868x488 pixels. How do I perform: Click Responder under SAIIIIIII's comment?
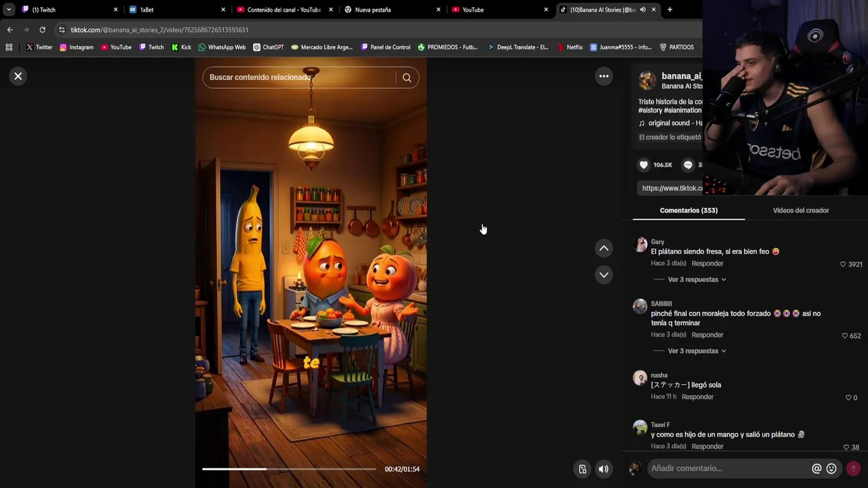[x=707, y=335]
